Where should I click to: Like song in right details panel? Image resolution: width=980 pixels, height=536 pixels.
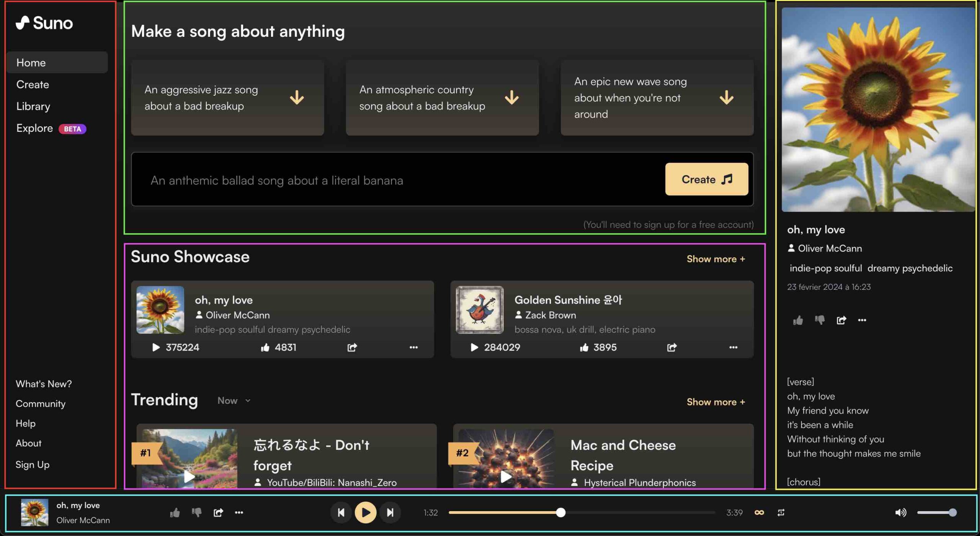pyautogui.click(x=798, y=320)
